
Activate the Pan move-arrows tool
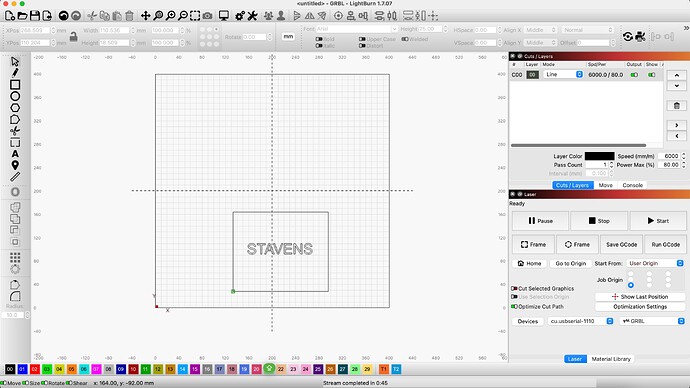146,16
